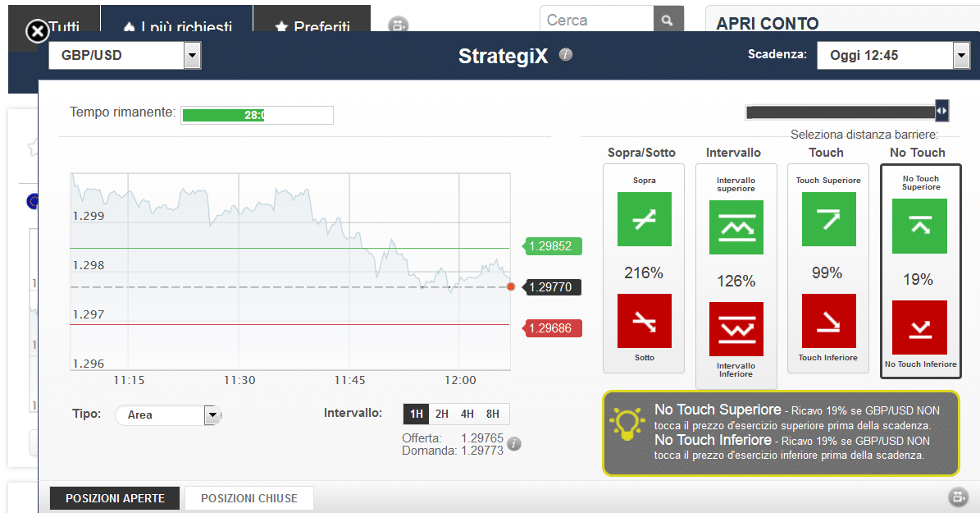
Task: Expand the chart Tipo Area dropdown
Action: point(212,415)
